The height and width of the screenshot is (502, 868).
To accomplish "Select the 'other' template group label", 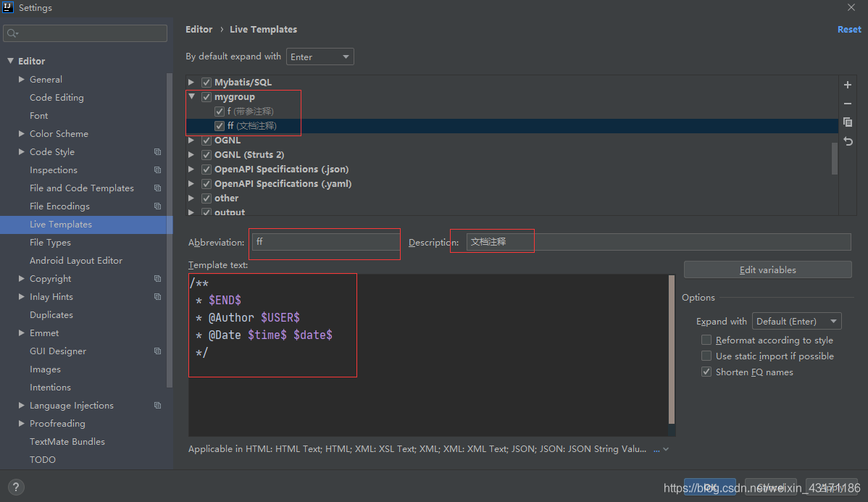I will (x=226, y=198).
